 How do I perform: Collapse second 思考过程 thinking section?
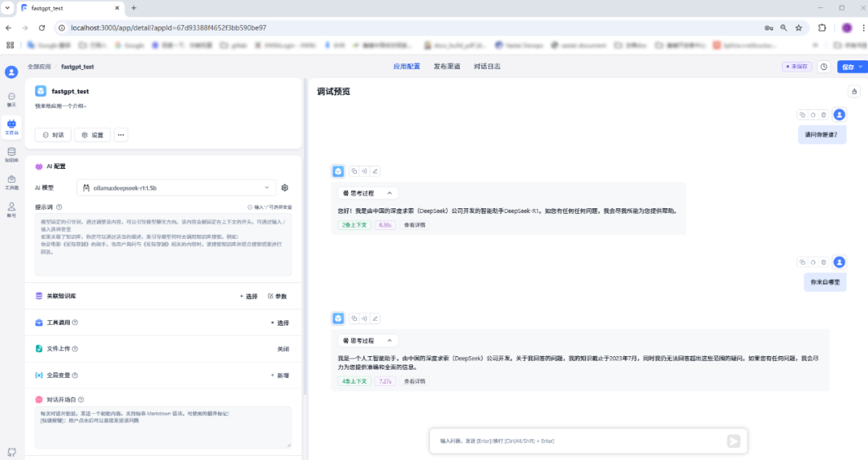click(367, 341)
